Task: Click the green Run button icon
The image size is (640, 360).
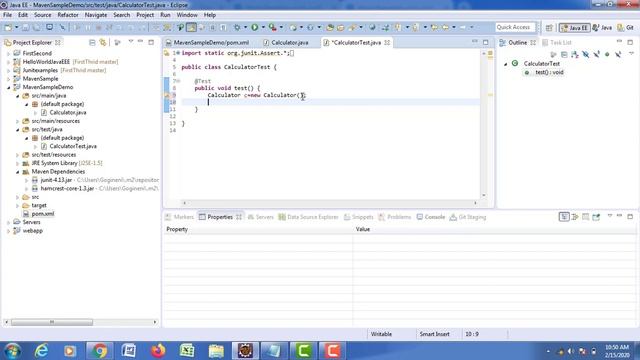Action: click(255, 27)
